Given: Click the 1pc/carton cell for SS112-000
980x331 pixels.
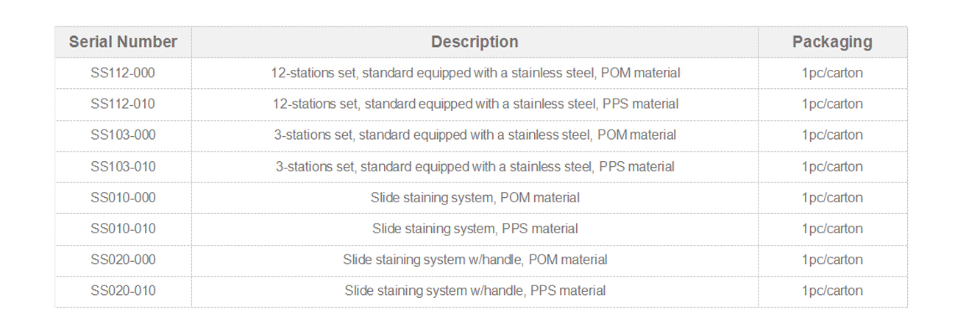Looking at the screenshot, I should pyautogui.click(x=832, y=73).
